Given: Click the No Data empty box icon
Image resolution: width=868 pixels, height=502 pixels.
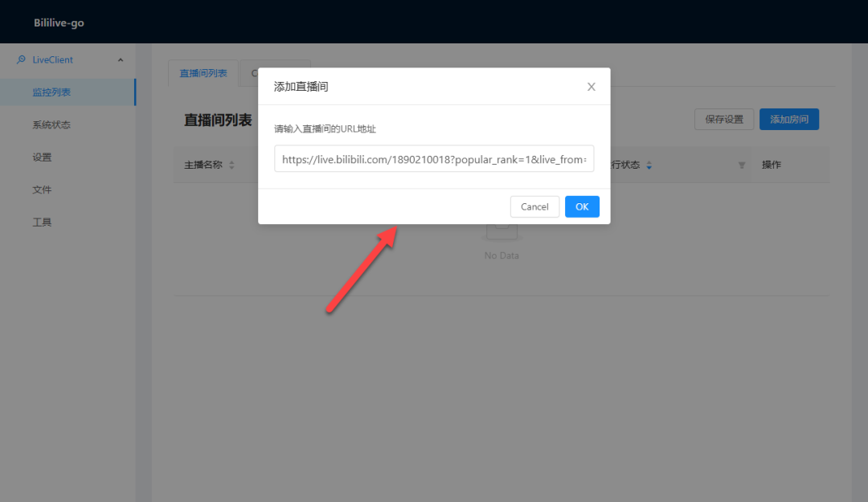Looking at the screenshot, I should (502, 232).
